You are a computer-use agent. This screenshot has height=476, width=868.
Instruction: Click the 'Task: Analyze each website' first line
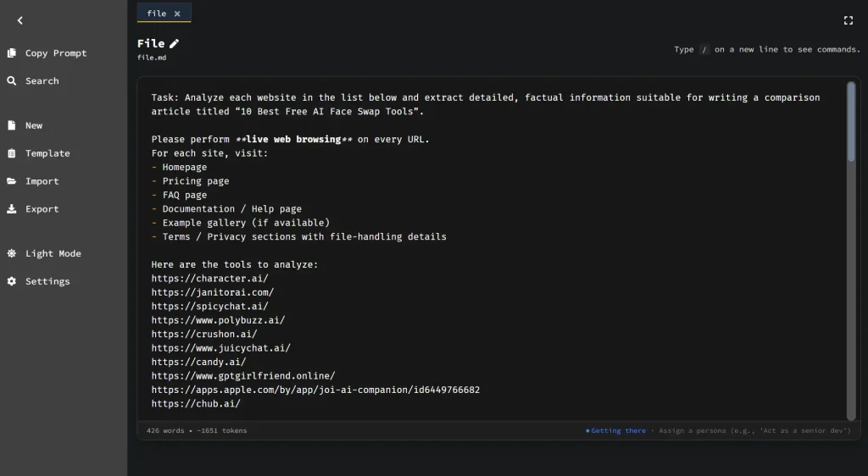[486, 97]
